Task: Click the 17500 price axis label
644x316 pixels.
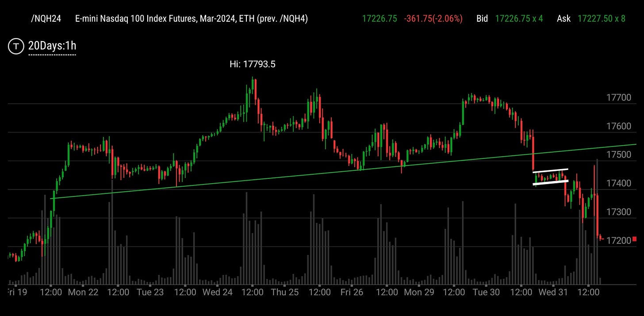Action: click(x=619, y=154)
